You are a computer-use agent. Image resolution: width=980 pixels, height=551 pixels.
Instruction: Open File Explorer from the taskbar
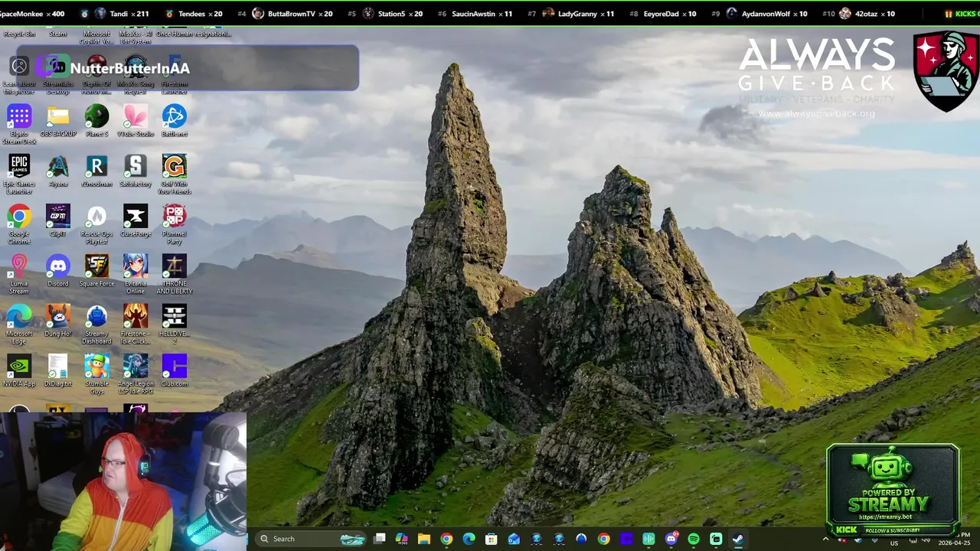click(424, 539)
